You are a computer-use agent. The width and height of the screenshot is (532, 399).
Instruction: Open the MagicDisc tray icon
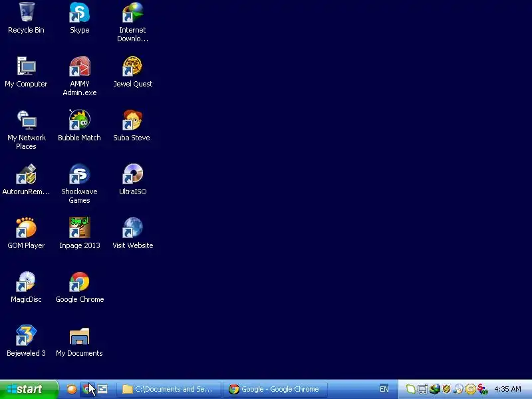pos(458,389)
